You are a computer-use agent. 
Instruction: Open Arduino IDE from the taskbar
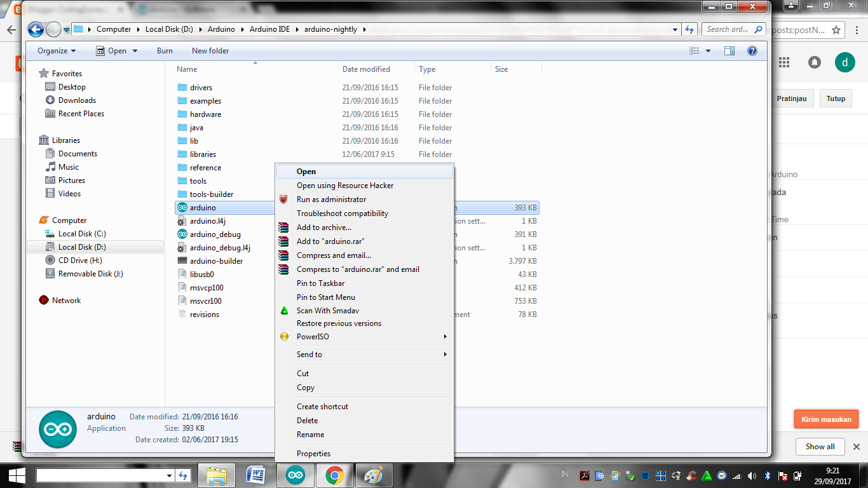point(295,475)
